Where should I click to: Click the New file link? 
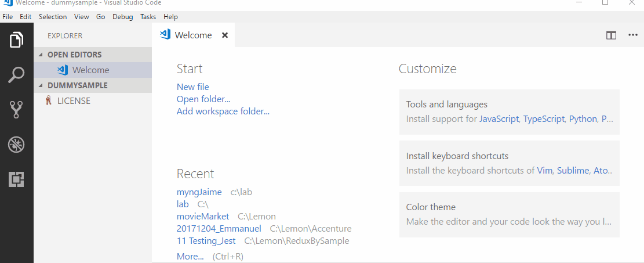pos(192,87)
